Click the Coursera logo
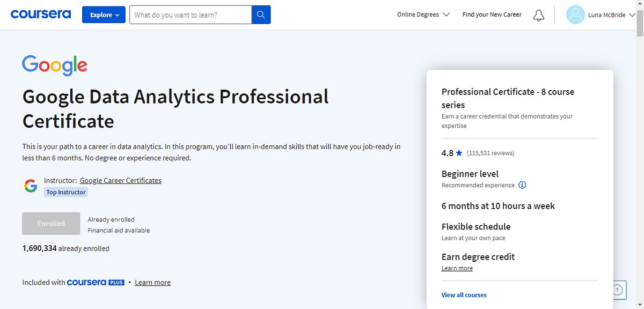 coord(40,14)
